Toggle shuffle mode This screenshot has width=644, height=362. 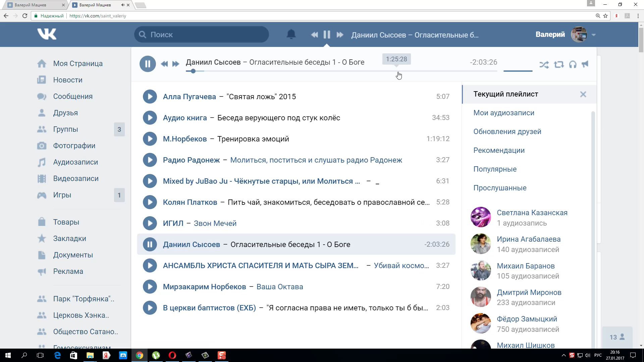544,64
